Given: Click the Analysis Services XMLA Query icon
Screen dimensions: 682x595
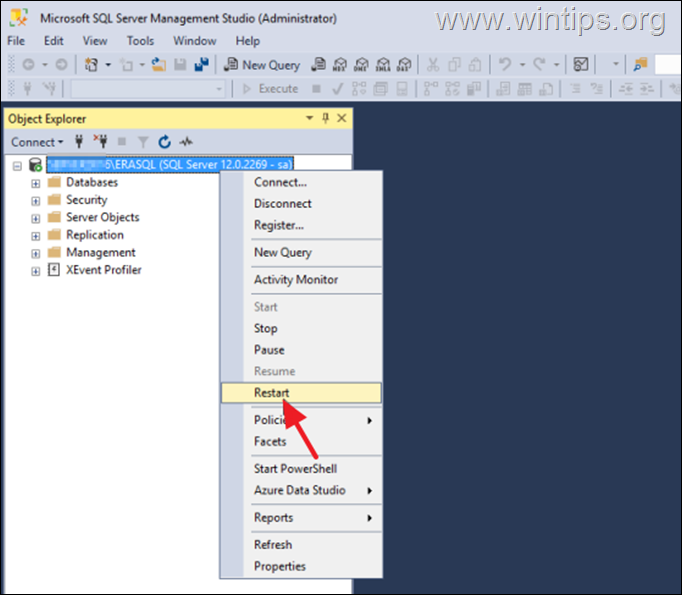Looking at the screenshot, I should tap(383, 65).
